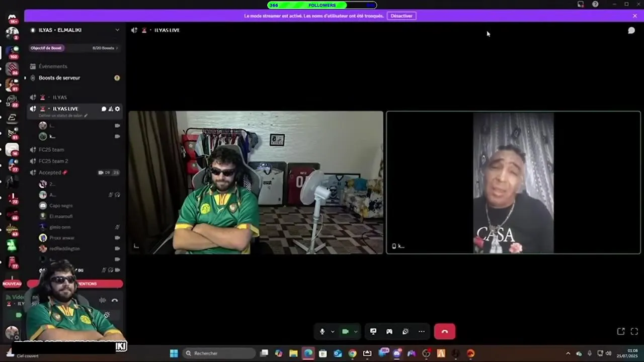Mute microphone in call controls

click(x=322, y=331)
